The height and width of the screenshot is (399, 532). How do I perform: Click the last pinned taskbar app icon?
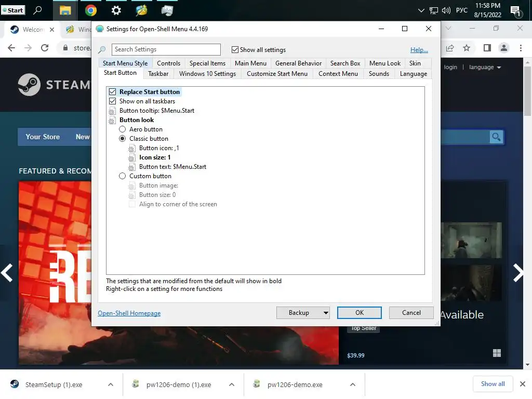click(x=167, y=10)
